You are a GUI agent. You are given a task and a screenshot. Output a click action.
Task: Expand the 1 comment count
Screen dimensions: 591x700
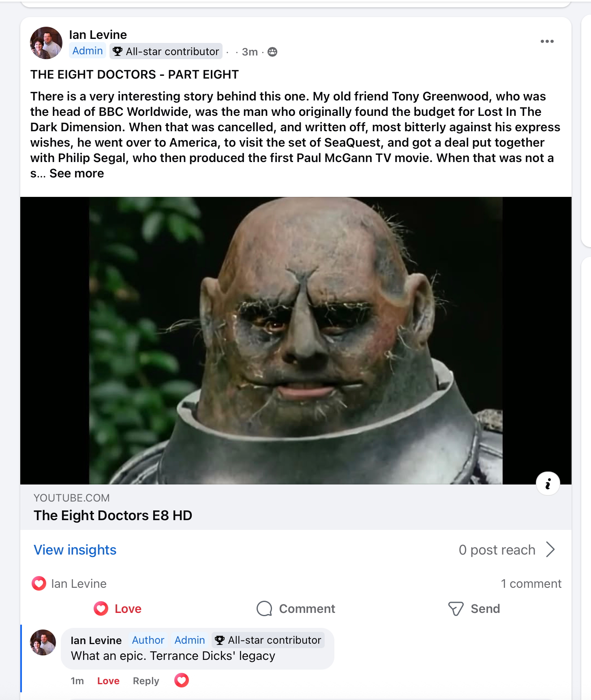tap(531, 583)
